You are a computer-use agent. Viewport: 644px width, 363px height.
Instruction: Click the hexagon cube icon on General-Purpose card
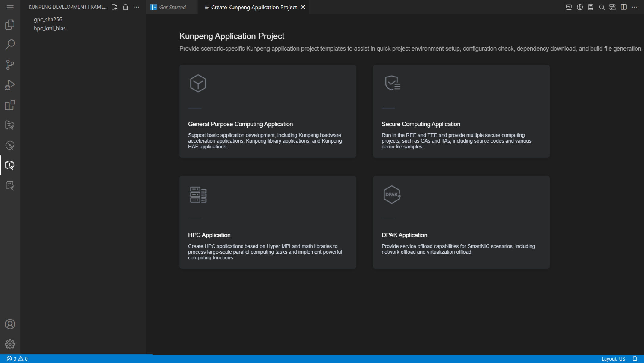point(198,84)
